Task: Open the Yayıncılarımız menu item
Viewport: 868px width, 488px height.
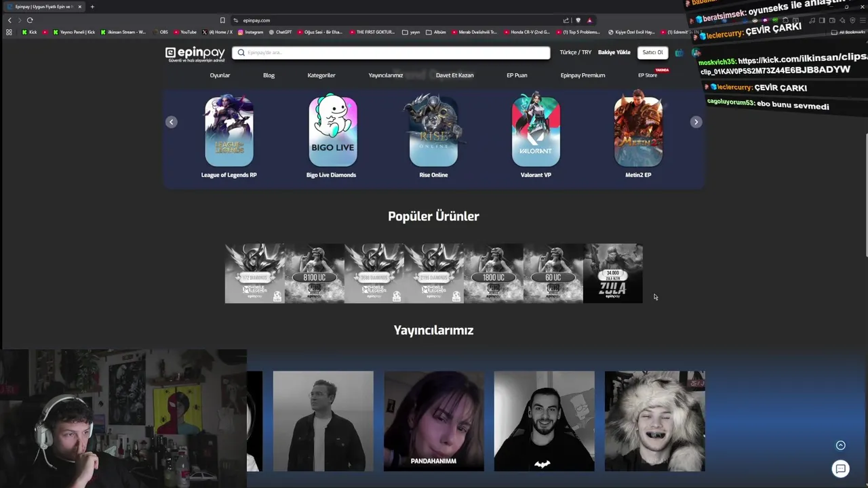Action: pos(386,75)
